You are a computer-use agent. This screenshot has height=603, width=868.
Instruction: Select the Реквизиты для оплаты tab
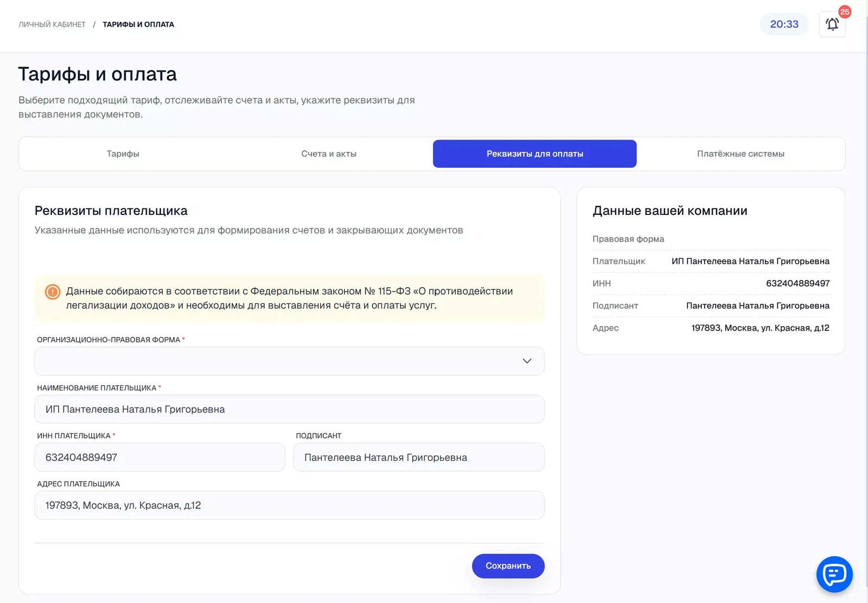[534, 154]
